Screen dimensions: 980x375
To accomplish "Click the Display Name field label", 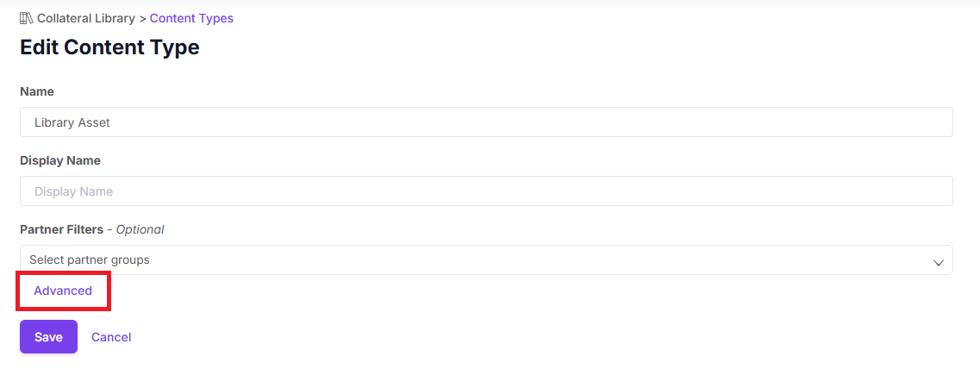I will click(60, 160).
